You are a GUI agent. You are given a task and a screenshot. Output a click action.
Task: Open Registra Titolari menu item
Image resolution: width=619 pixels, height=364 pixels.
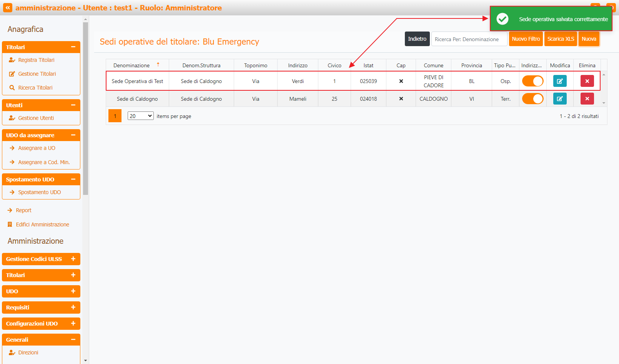click(36, 60)
